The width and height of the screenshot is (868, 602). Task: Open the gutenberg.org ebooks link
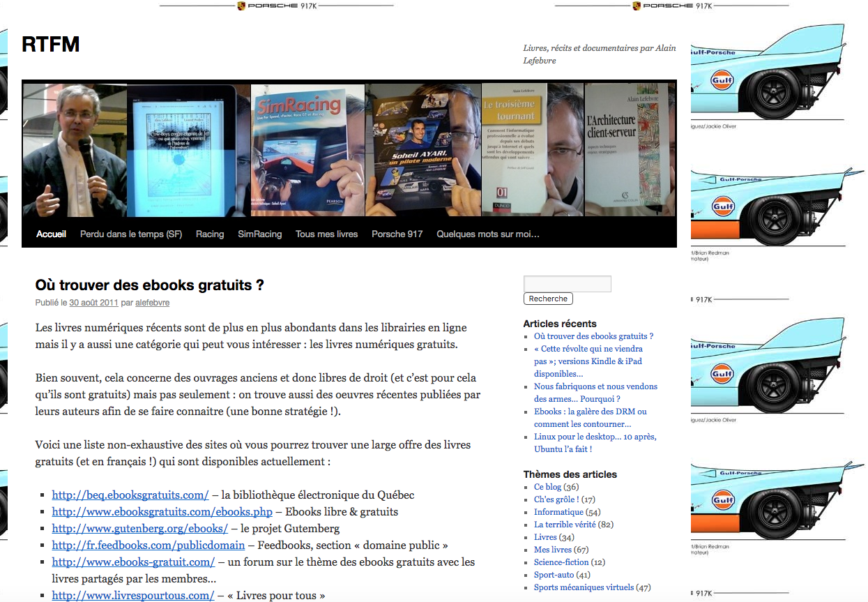pyautogui.click(x=140, y=529)
